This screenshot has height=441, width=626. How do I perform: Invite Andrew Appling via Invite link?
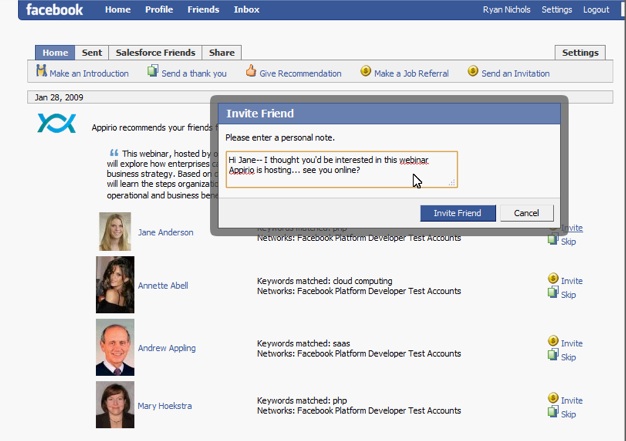572,343
